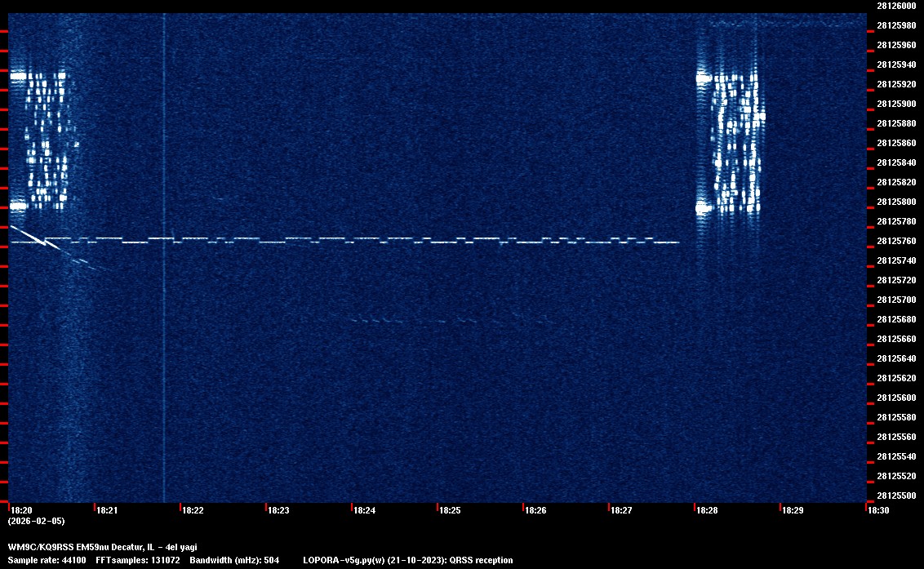Click the 28125680 frequency label
Viewport: 924px width, 569px height.
pos(895,319)
